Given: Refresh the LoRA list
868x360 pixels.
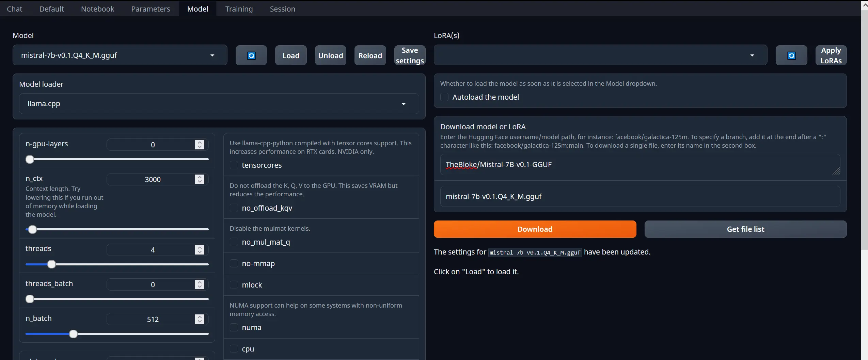Looking at the screenshot, I should click(791, 55).
